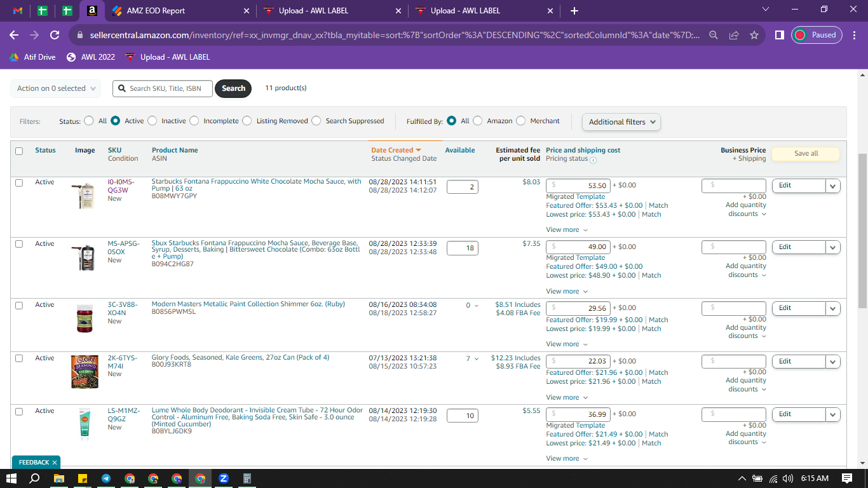
Task: Open the pinned Gmail tab
Action: 18,11
